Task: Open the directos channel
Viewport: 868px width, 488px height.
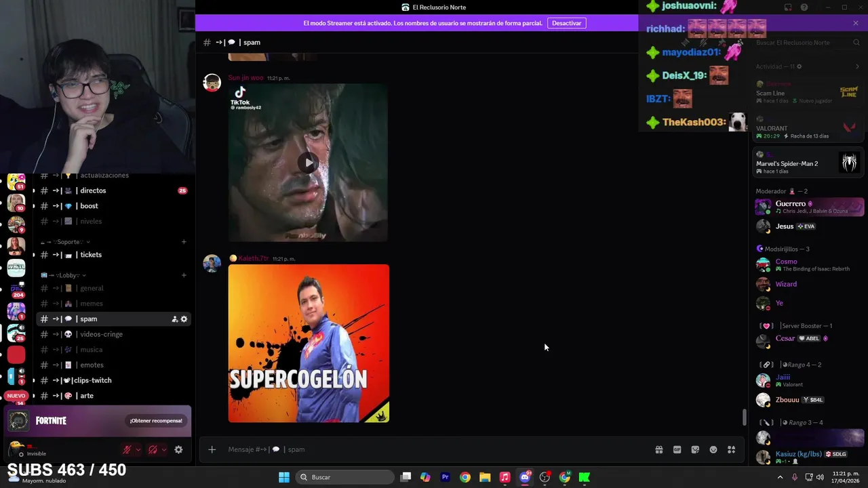Action: pos(113,190)
